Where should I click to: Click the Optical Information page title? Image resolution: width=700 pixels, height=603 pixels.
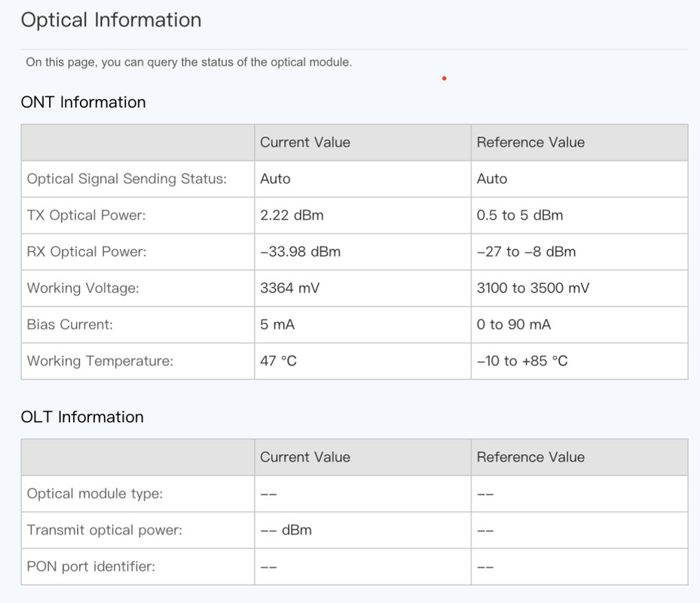click(111, 20)
